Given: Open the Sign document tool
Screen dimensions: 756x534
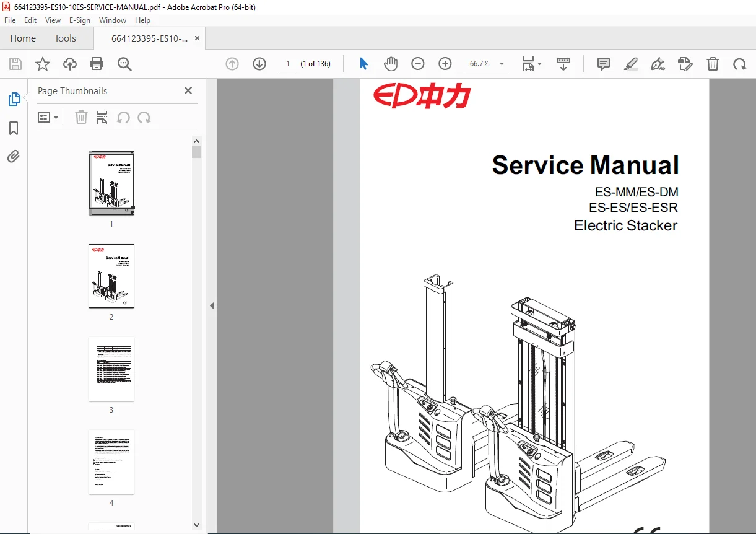Looking at the screenshot, I should (658, 64).
